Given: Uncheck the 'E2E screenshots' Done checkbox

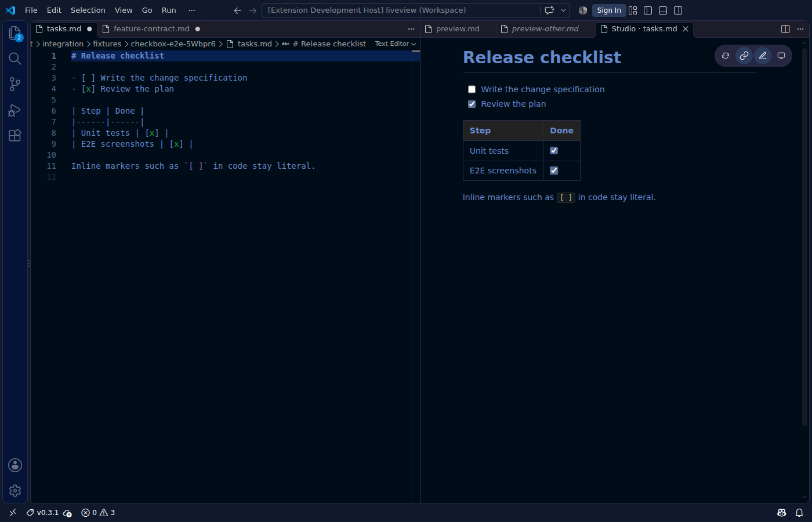Looking at the screenshot, I should coord(554,171).
